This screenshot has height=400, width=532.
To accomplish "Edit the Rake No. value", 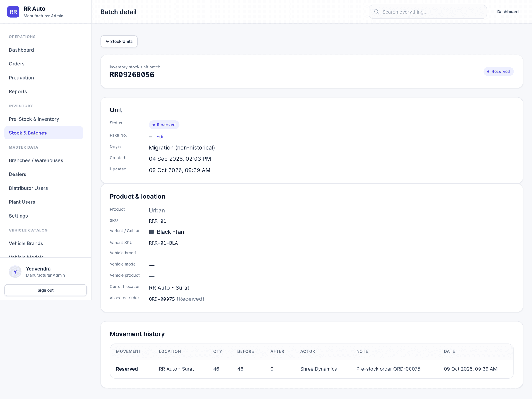I will [160, 136].
